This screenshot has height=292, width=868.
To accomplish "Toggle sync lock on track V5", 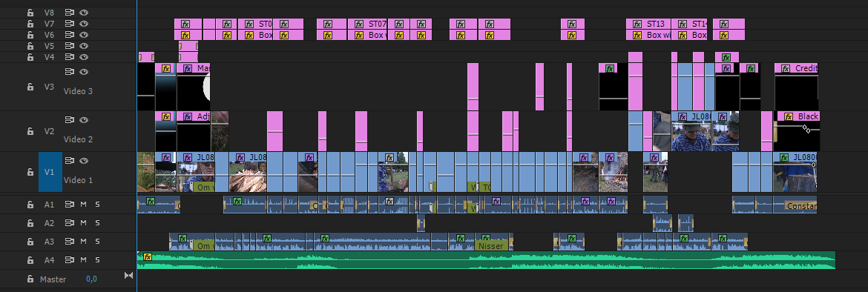I will pyautogui.click(x=70, y=46).
